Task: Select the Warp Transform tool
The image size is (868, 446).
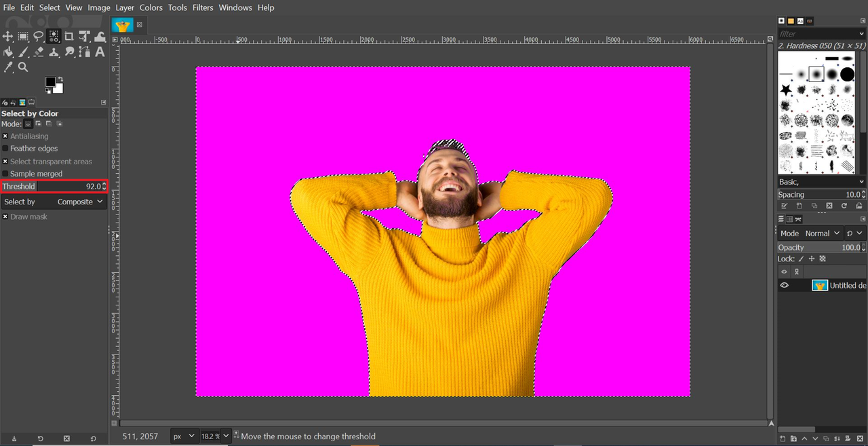Action: 100,36
